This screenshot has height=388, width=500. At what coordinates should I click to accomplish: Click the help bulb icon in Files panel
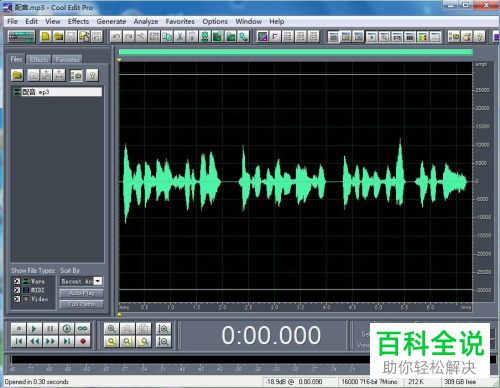click(x=92, y=75)
